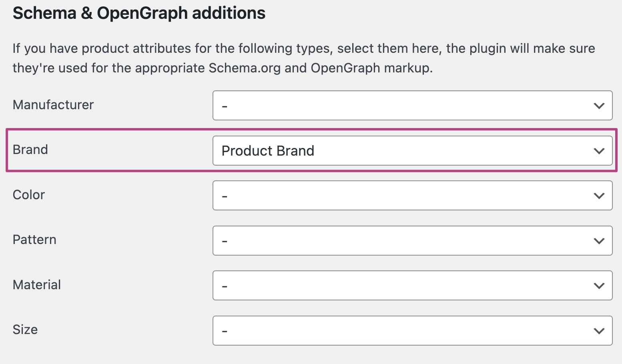Open the Brand dropdown showing Product Brand
Screen dimensions: 622x364
412,151
